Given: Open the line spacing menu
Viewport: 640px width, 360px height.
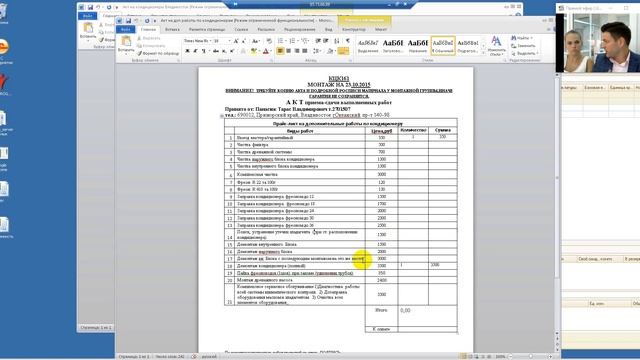Looking at the screenshot, I should click(317, 51).
